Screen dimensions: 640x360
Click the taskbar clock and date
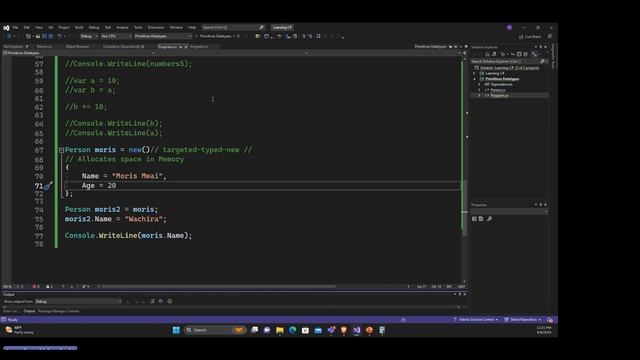[x=544, y=330]
